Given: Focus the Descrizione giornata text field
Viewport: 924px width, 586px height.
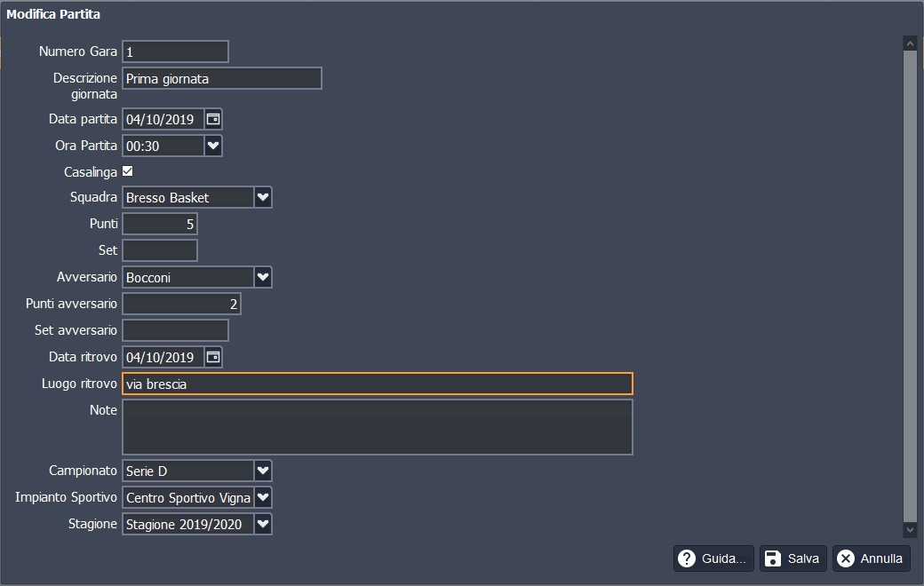Looking at the screenshot, I should click(x=221, y=78).
